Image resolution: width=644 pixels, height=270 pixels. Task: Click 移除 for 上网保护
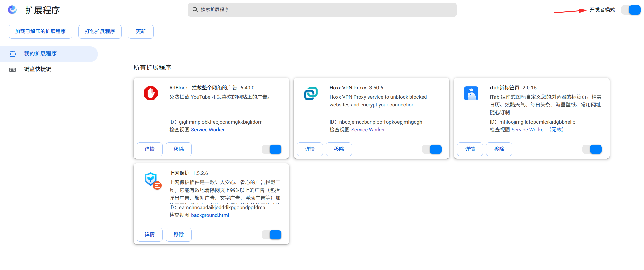(179, 235)
